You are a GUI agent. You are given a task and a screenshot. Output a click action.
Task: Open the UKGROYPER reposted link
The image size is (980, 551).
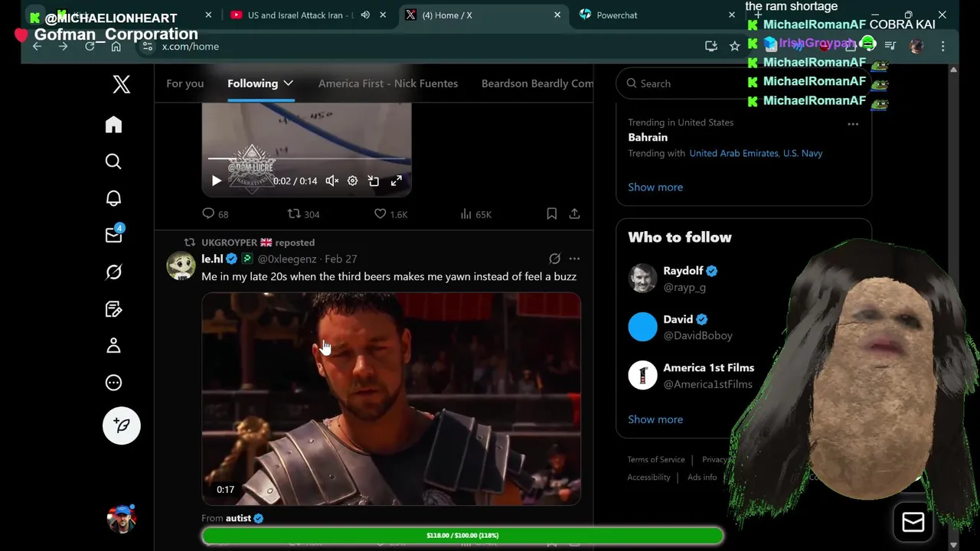258,243
